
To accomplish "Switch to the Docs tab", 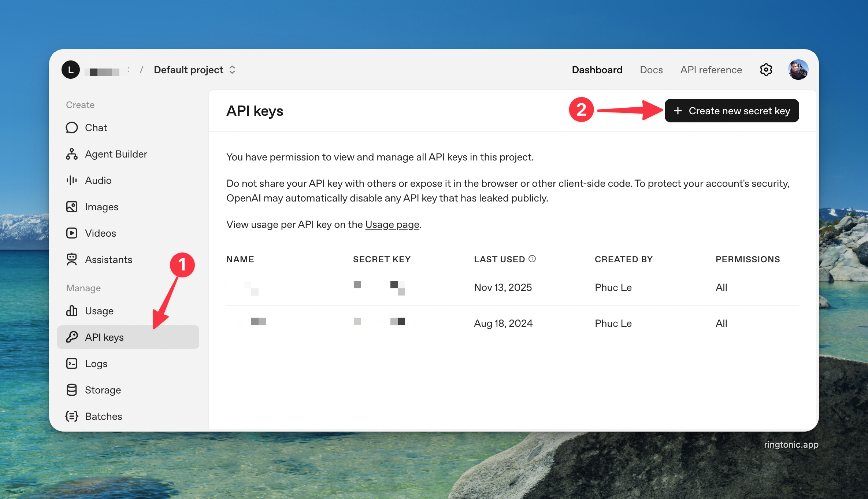I will pos(651,70).
